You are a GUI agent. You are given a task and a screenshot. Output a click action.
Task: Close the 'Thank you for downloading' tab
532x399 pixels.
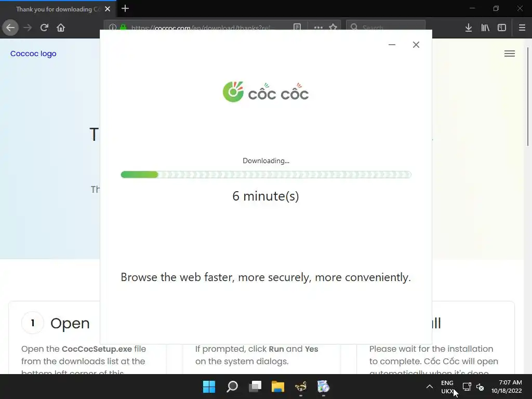[x=108, y=9]
